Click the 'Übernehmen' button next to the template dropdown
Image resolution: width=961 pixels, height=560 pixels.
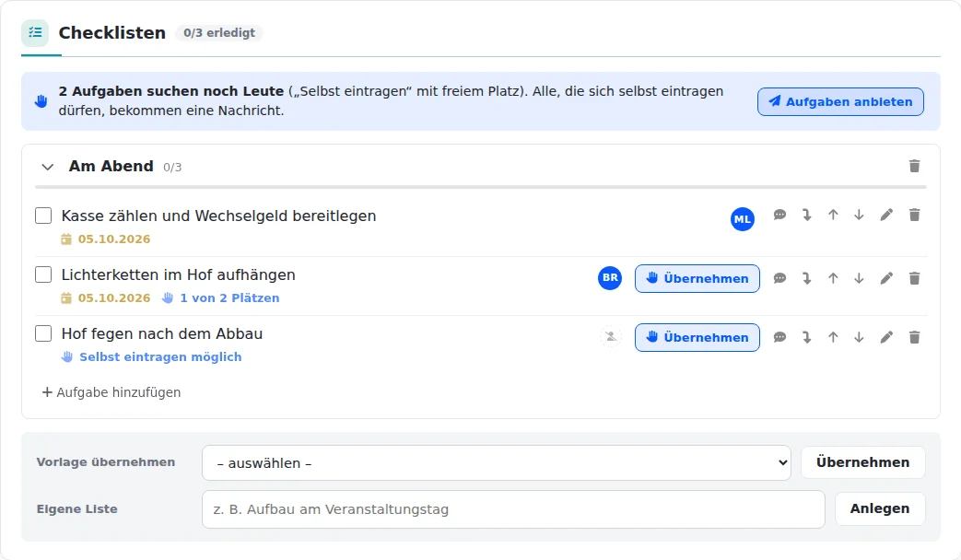[862, 462]
